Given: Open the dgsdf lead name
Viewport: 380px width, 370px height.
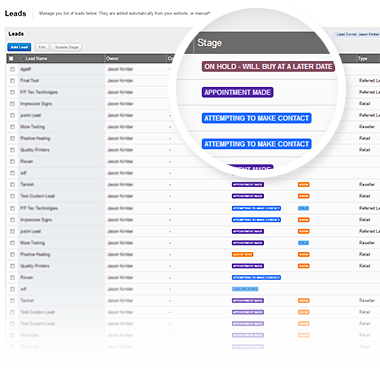Looking at the screenshot, I should click(x=25, y=69).
